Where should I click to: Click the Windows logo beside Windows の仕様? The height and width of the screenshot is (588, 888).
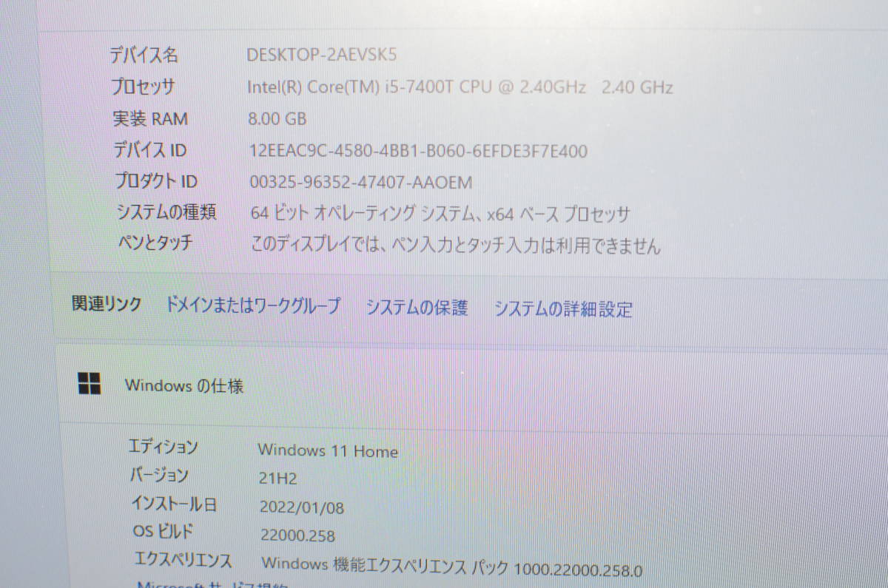click(90, 383)
